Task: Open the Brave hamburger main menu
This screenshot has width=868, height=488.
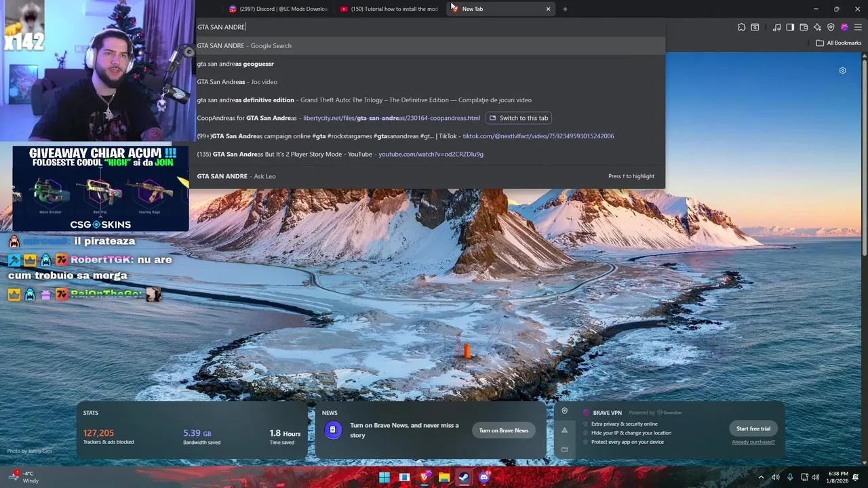Action: (x=858, y=27)
